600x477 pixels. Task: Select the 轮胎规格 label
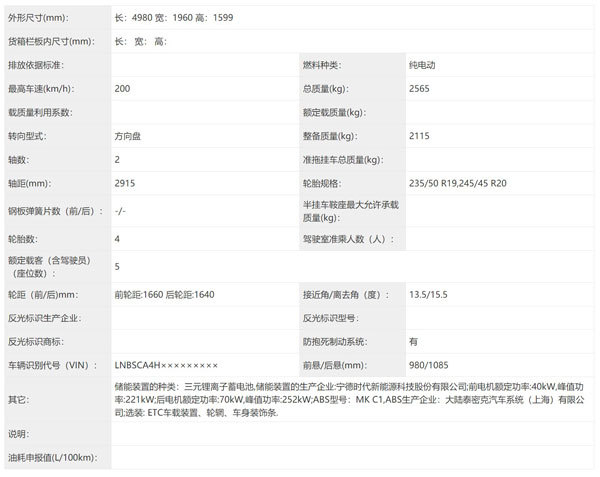pyautogui.click(x=322, y=184)
